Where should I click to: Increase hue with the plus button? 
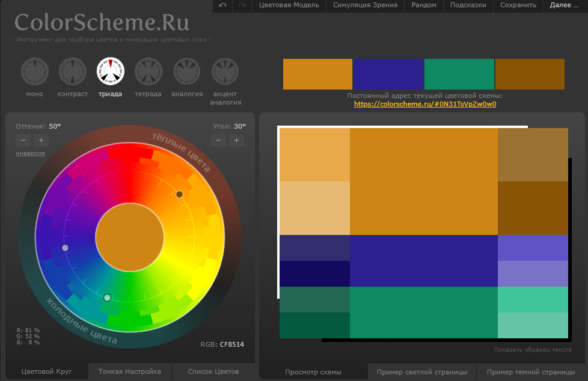pyautogui.click(x=41, y=140)
